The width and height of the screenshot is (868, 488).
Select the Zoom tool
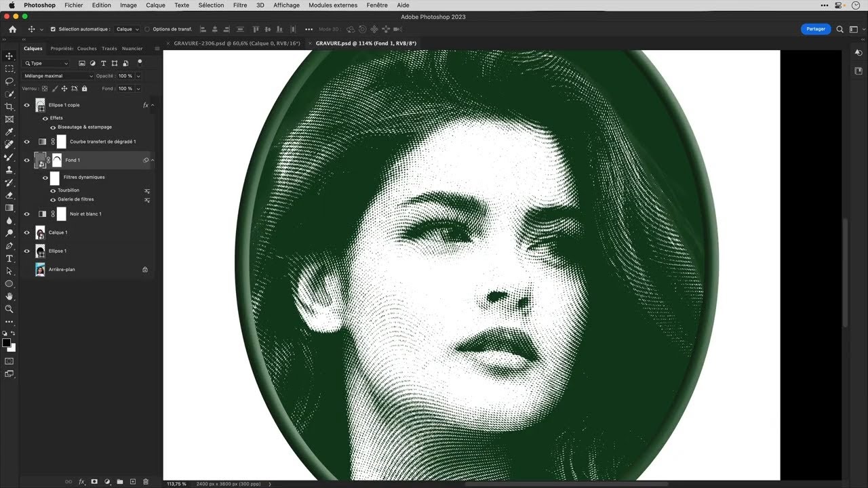(x=9, y=309)
